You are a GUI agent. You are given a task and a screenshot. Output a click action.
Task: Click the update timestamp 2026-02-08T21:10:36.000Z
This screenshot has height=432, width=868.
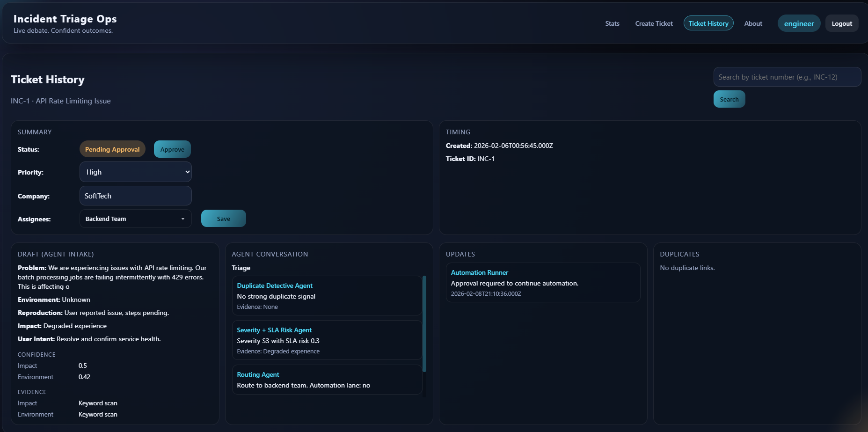tap(486, 294)
